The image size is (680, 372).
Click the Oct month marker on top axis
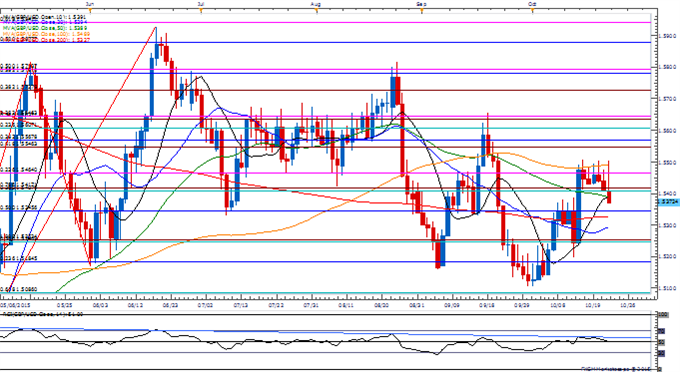[x=532, y=4]
